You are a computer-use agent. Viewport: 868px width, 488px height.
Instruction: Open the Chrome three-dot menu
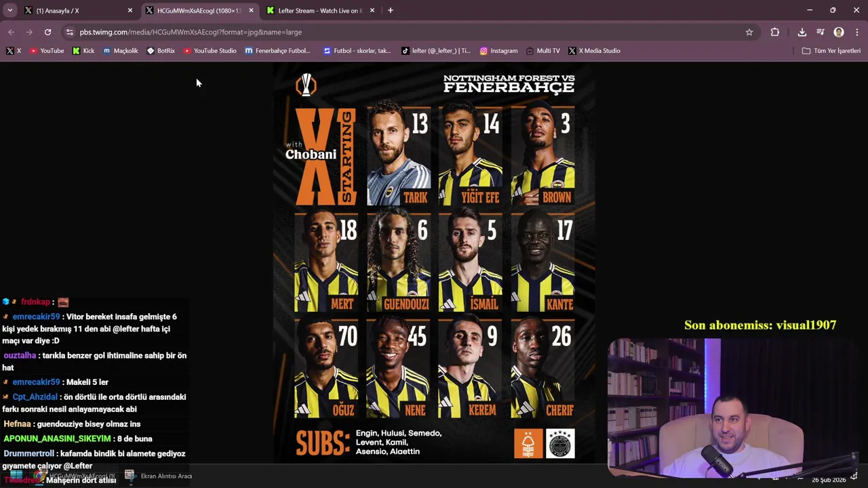(x=857, y=32)
